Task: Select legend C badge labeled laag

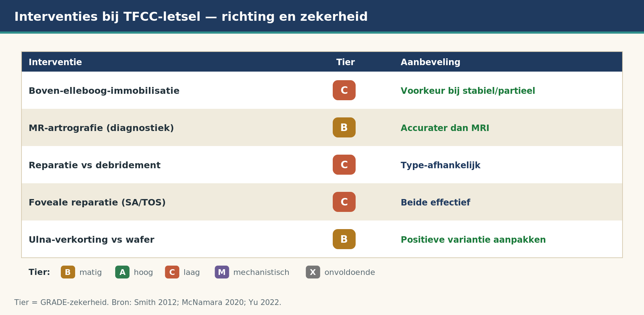Action: click(x=172, y=272)
